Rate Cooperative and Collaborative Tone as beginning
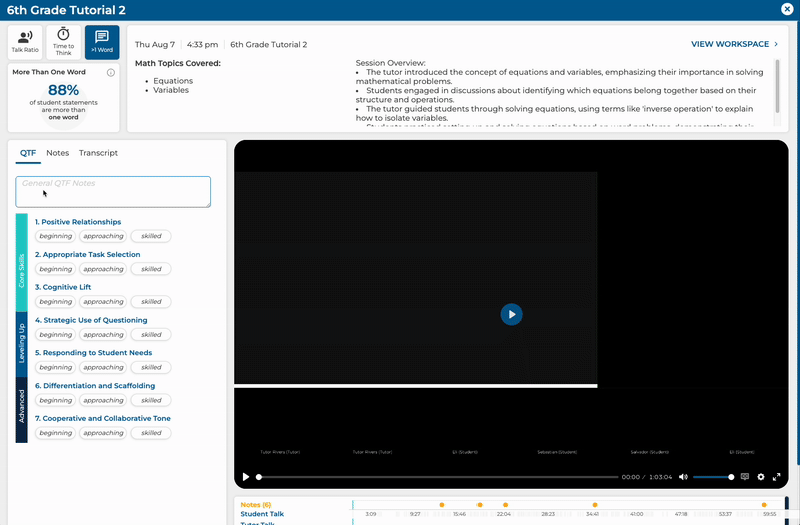This screenshot has height=525, width=800. pyautogui.click(x=56, y=433)
